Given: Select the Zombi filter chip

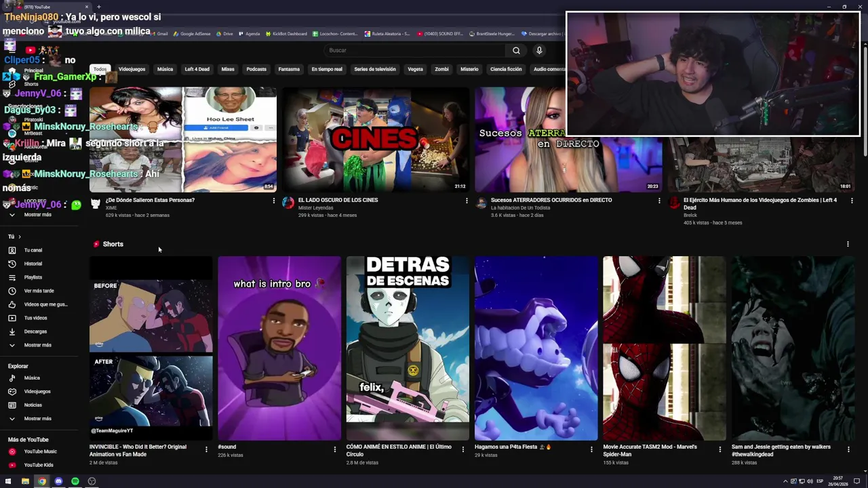Looking at the screenshot, I should tap(441, 69).
